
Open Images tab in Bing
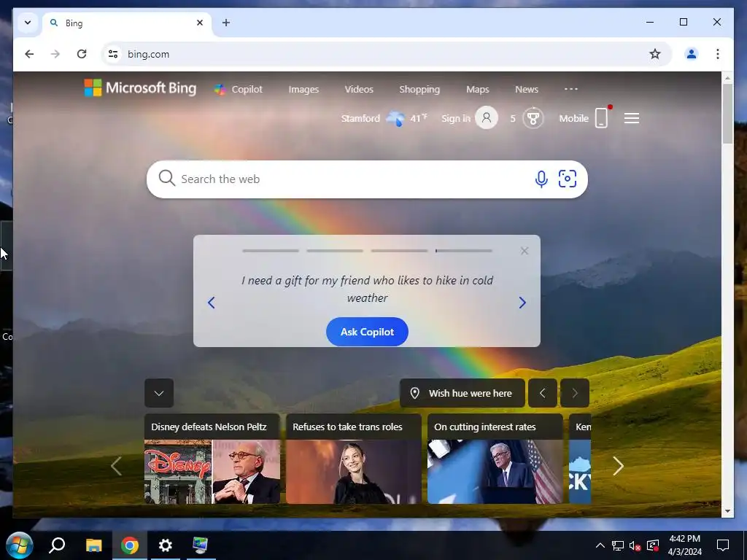[x=303, y=89]
